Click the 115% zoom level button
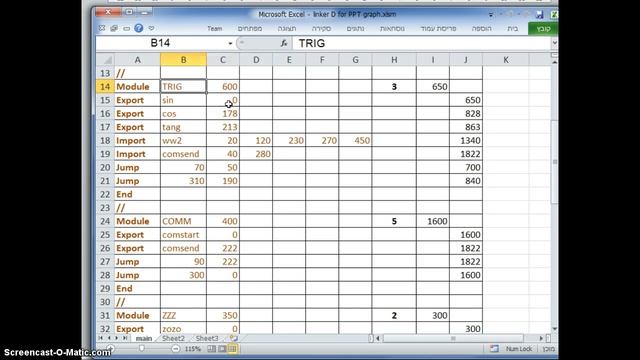 coord(193,349)
